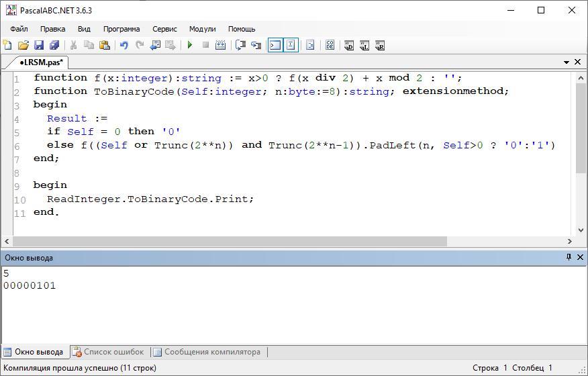Create a new file via toolbar
Screen dimensions: 588x376
tap(7, 45)
